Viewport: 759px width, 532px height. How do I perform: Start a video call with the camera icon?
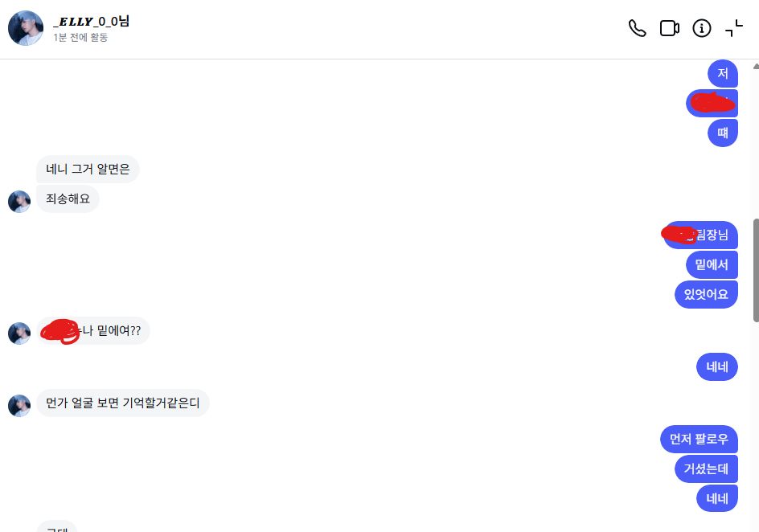669,28
